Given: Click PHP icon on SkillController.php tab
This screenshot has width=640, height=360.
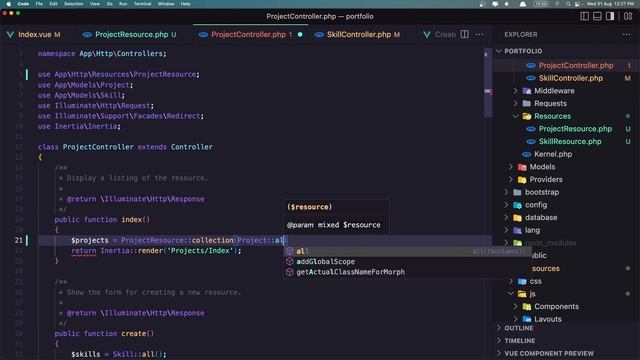Looking at the screenshot, I should [x=319, y=35].
